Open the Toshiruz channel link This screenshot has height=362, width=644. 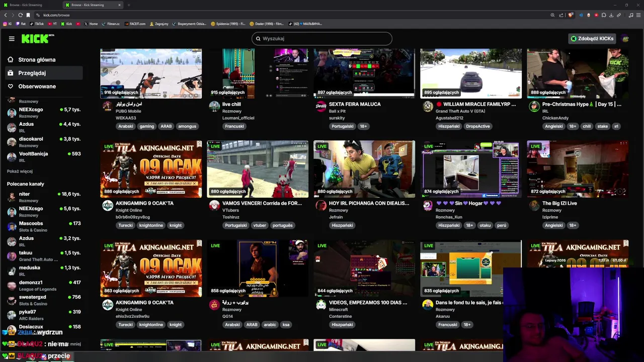(x=231, y=217)
